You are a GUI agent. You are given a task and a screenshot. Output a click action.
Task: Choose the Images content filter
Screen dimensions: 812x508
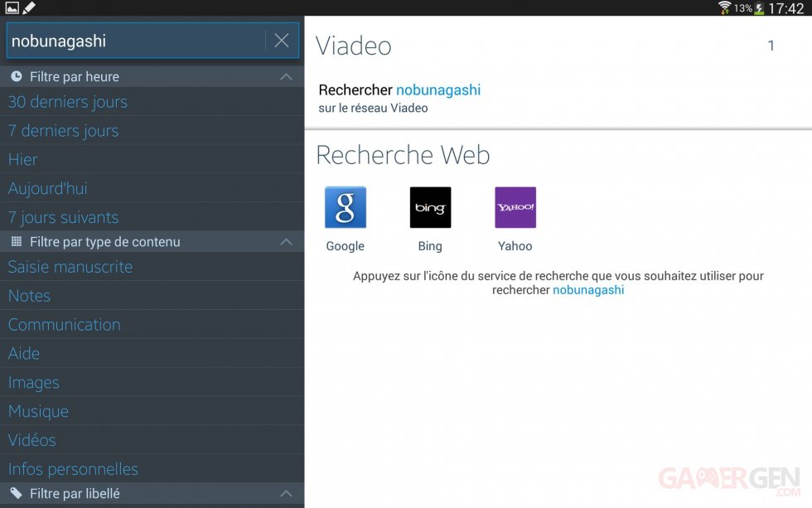(x=34, y=383)
